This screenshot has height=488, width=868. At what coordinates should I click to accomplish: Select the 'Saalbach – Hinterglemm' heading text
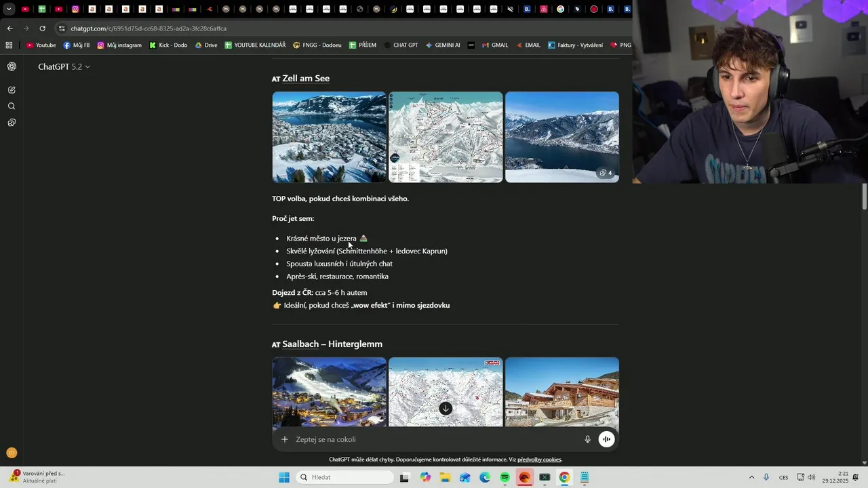332,344
